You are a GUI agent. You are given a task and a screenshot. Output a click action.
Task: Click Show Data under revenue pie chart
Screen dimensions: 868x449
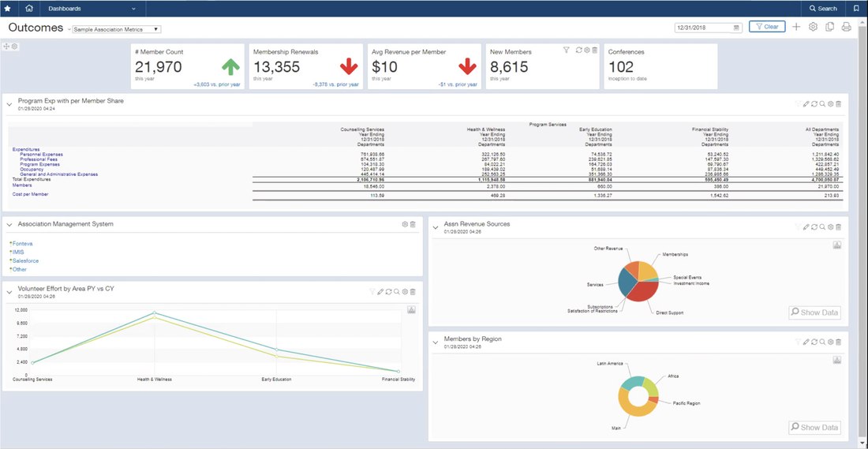[x=814, y=312]
